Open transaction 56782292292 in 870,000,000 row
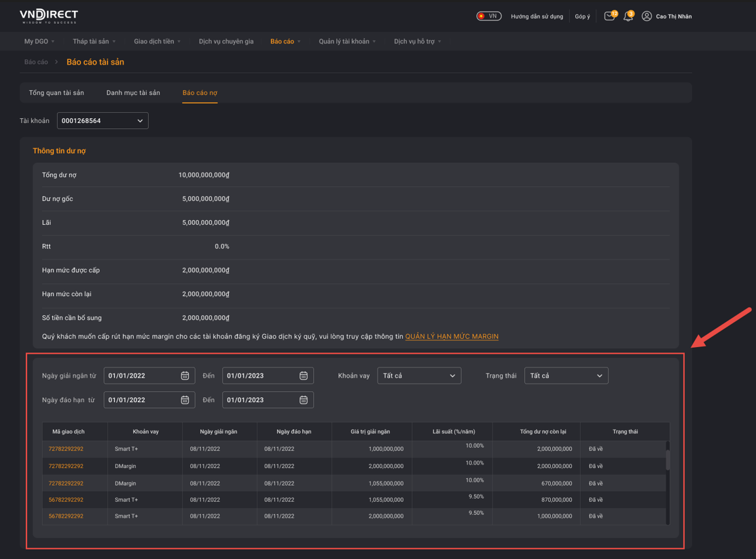This screenshot has width=756, height=559. 66,500
